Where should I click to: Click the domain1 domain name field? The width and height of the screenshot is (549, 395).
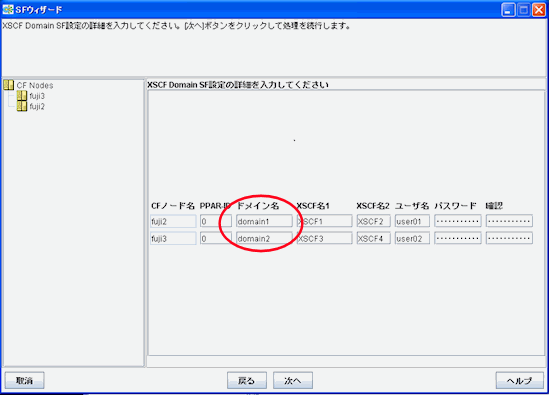pos(264,221)
